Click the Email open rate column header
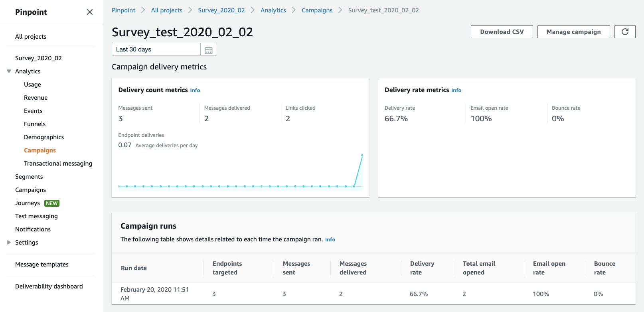Image resolution: width=644 pixels, height=312 pixels. point(549,268)
